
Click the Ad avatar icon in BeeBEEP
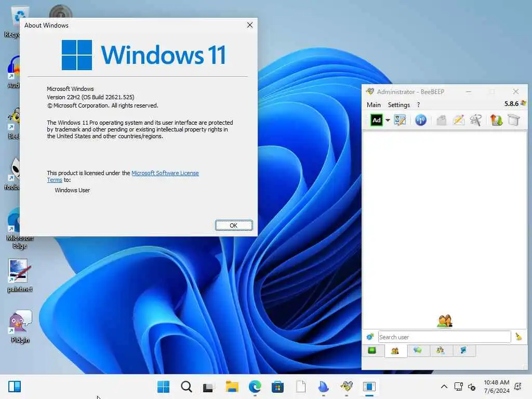click(x=376, y=120)
